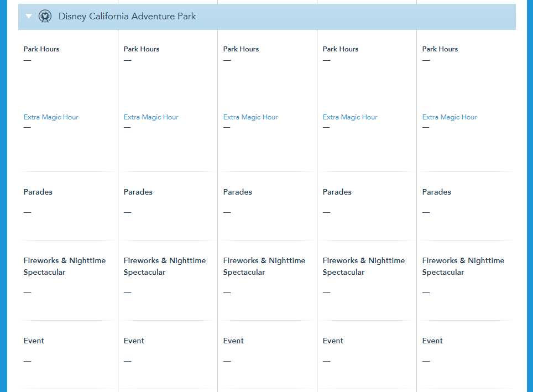
Task: Open the first column's Extra Magic Hour link
Action: [51, 117]
